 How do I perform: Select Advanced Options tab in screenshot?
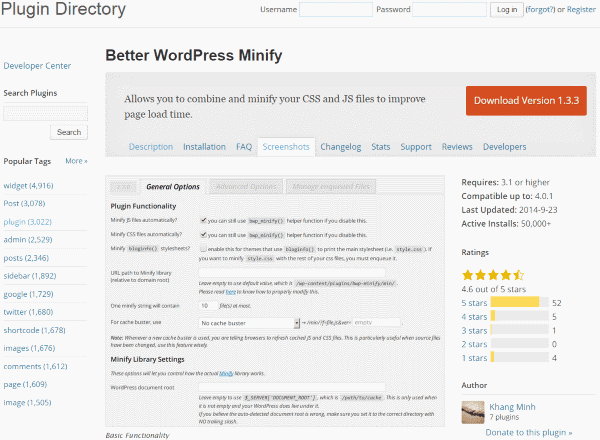pos(246,187)
